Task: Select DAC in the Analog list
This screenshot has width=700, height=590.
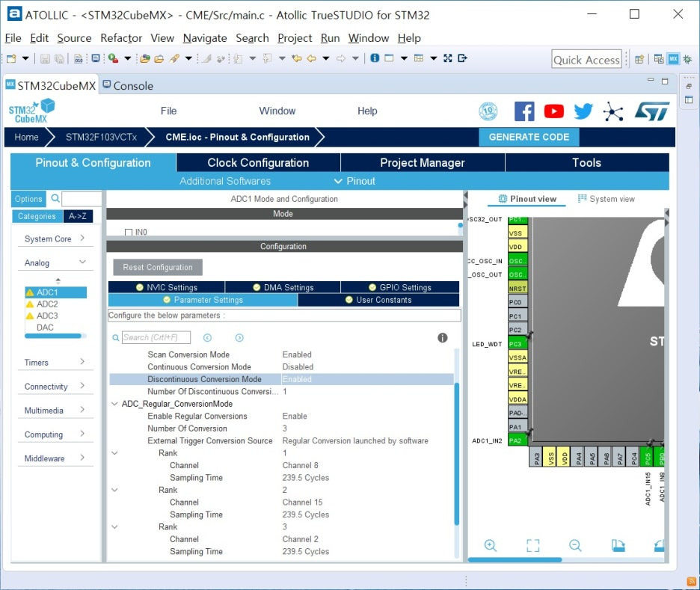Action: point(45,327)
